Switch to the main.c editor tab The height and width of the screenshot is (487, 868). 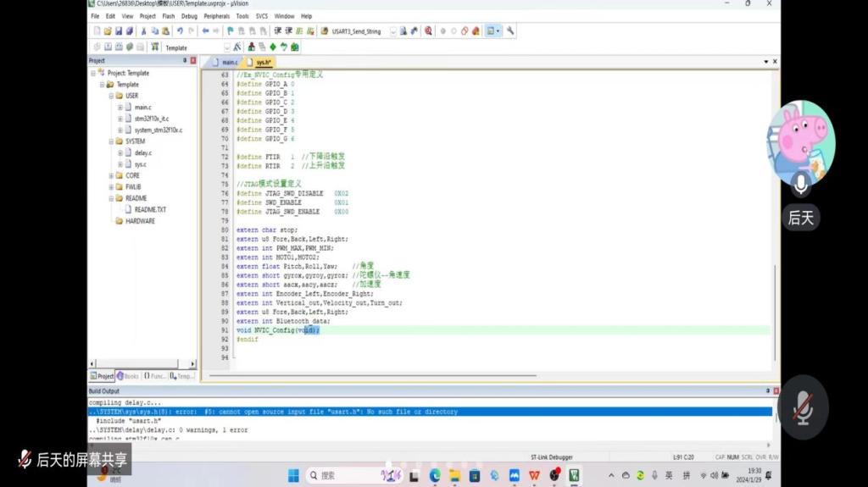pos(229,63)
